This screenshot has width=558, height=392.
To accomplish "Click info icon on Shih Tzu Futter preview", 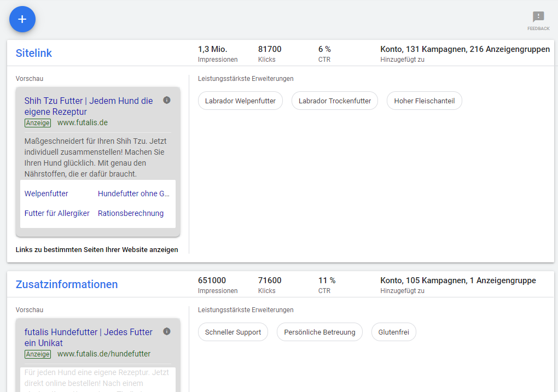I will click(x=166, y=100).
